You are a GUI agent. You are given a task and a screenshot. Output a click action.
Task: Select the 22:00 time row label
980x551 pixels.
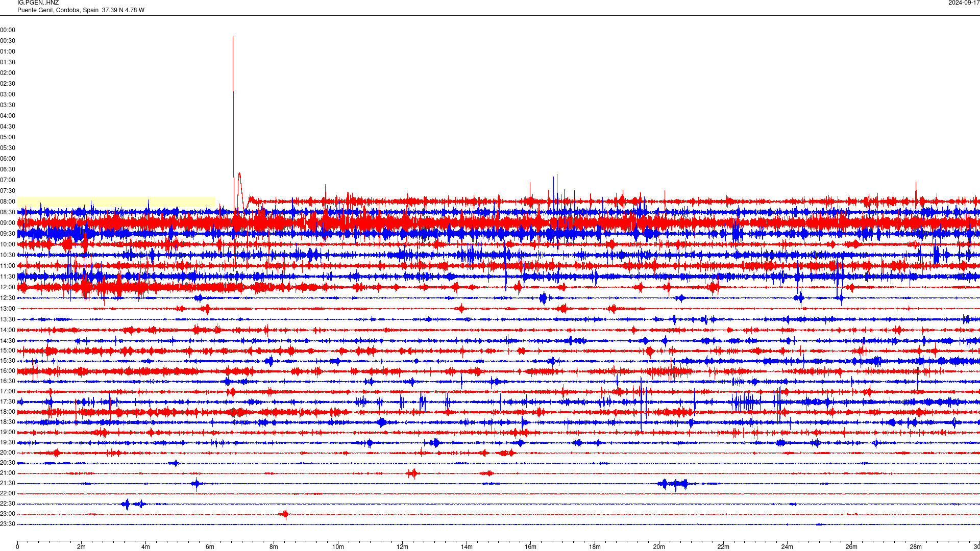click(8, 493)
